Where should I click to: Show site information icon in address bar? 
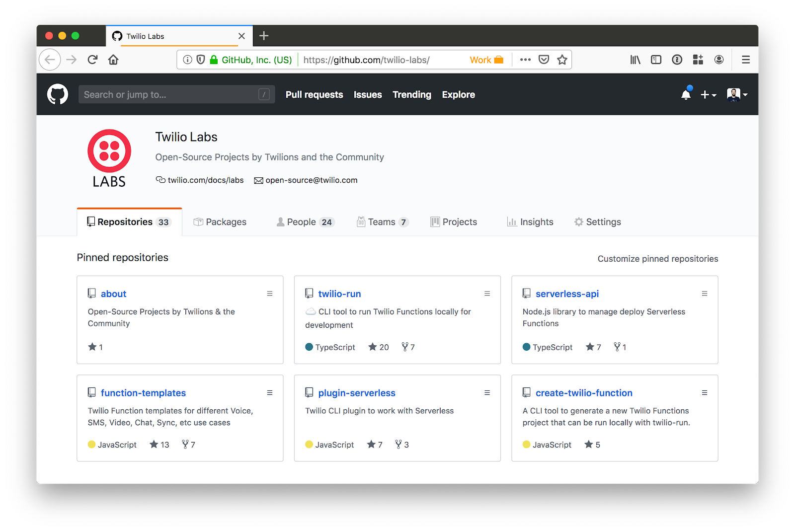click(187, 60)
